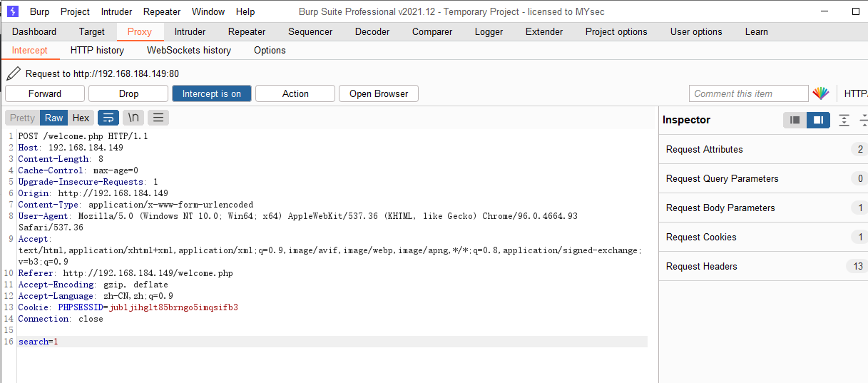Open the Comparer tab
The image size is (868, 383).
point(432,31)
